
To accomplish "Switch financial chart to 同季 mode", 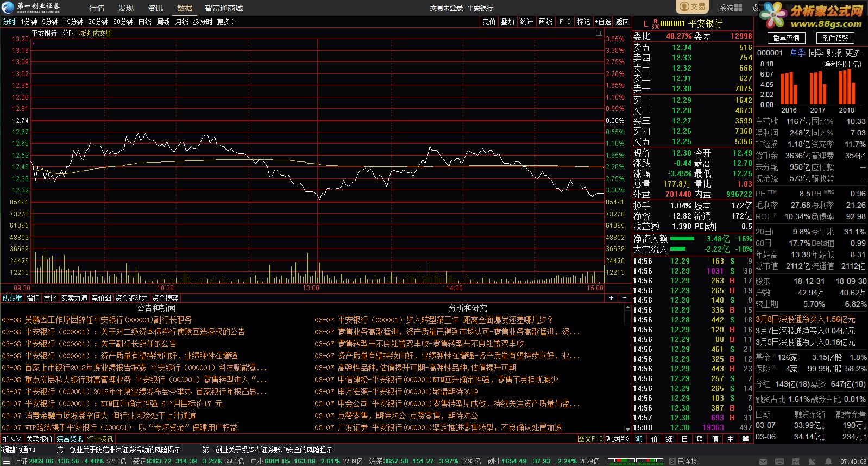I will (816, 53).
